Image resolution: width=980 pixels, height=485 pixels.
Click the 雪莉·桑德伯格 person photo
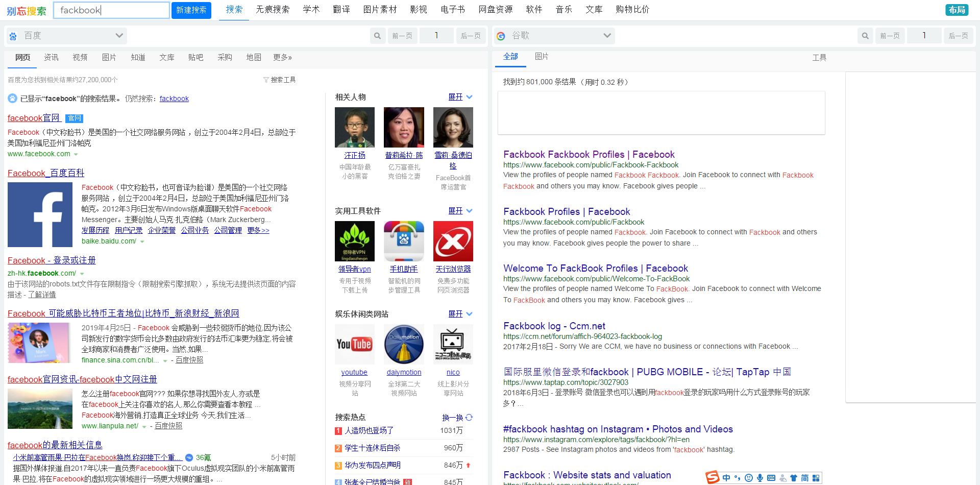pyautogui.click(x=453, y=127)
